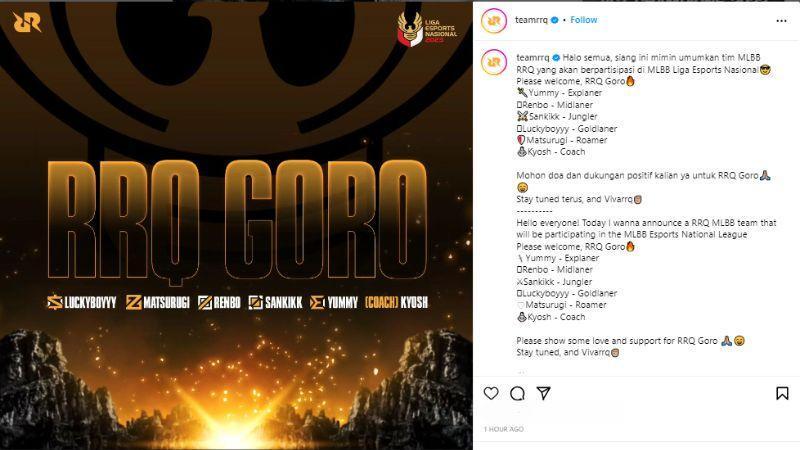Click the RRQ logo on the poster
Screen dimensions: 800x450
[x=27, y=22]
